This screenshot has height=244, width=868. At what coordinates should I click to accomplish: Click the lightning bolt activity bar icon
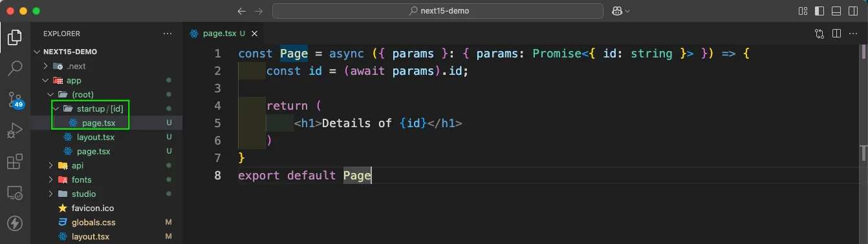tap(15, 223)
